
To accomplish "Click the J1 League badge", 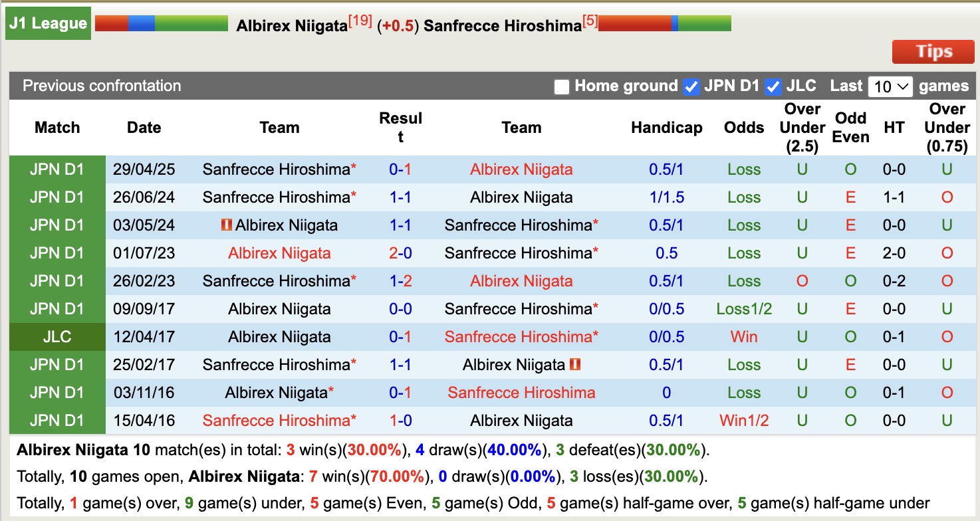I will (47, 23).
